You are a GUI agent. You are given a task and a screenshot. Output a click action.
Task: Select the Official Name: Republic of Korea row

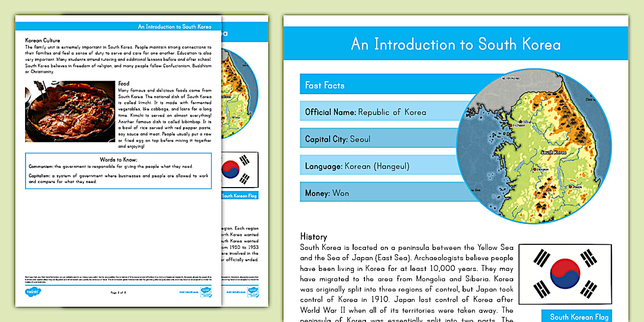383,112
